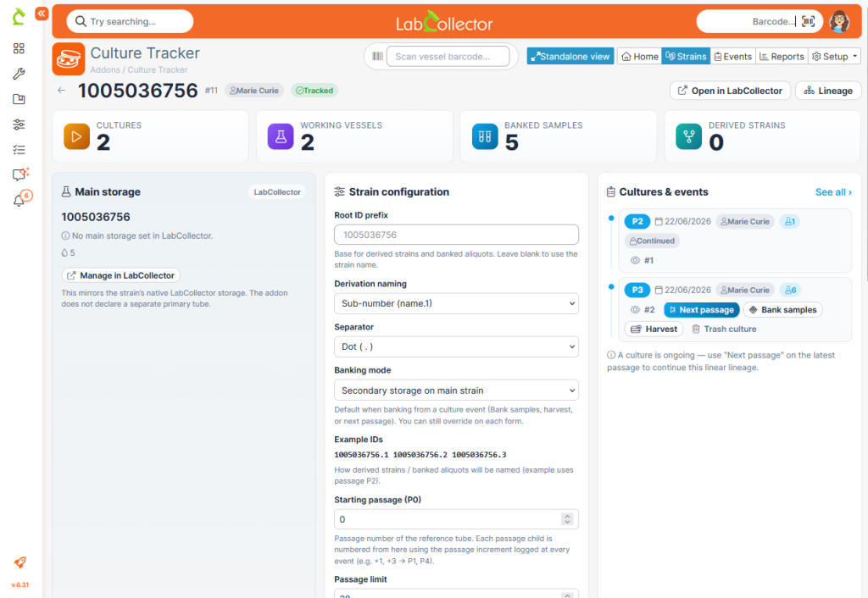Click the LabCollector tag in Main storage
868x598 pixels.
[277, 192]
